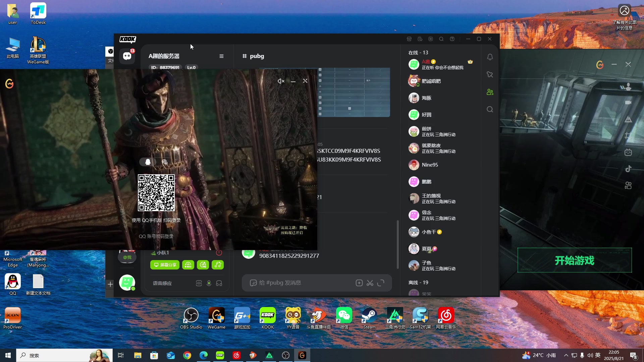This screenshot has height=362, width=644.
Task: Disconnect from voice channel 小队1
Action: (219, 253)
